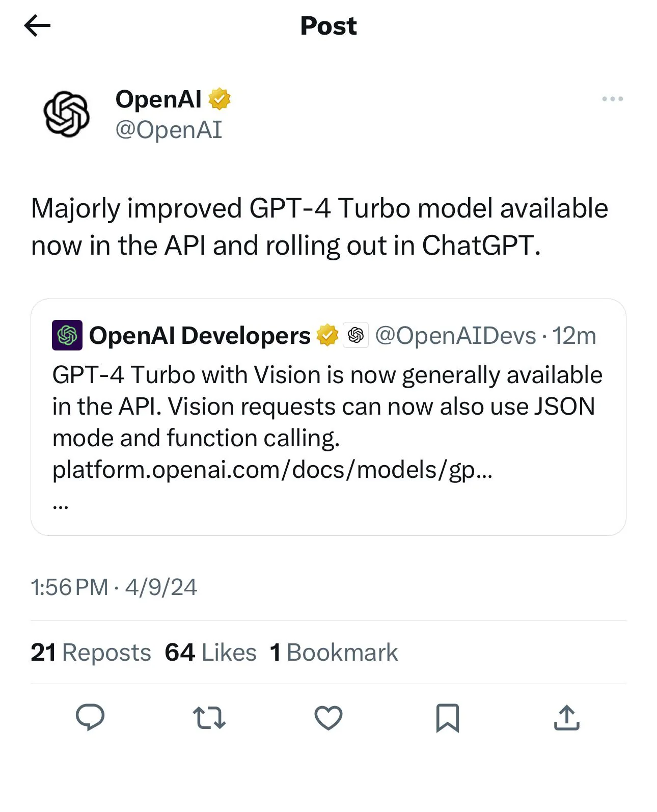The width and height of the screenshot is (657, 812).
Task: Open the three-dot more options menu
Action: coord(612,99)
